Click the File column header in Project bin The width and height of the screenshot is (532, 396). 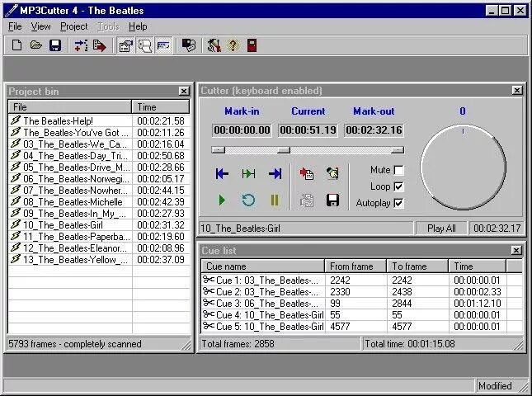(x=69, y=107)
